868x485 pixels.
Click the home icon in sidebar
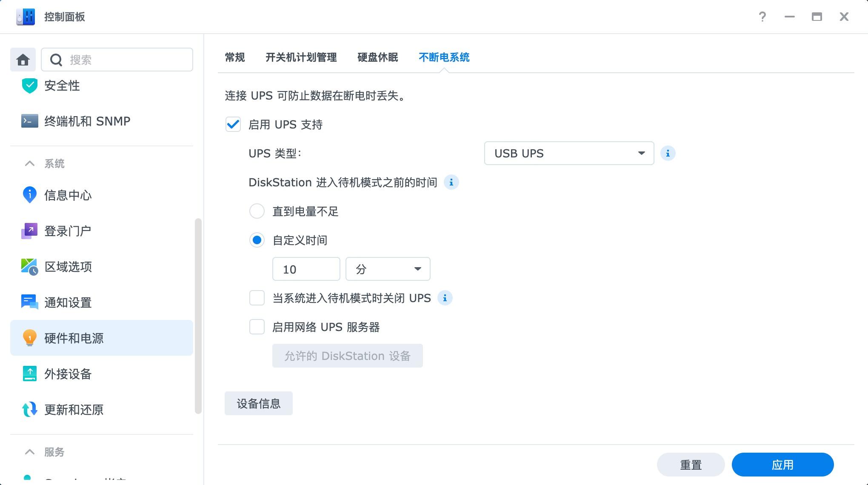coord(23,60)
